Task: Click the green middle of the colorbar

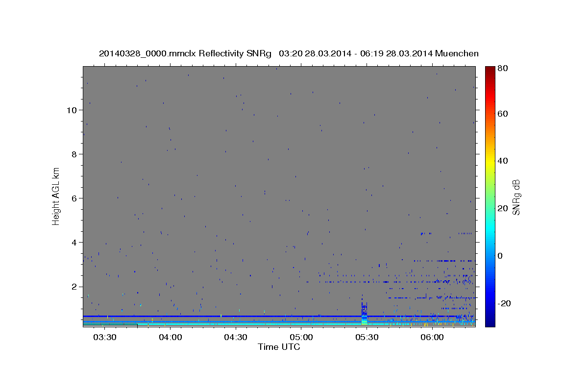Action: (x=490, y=196)
